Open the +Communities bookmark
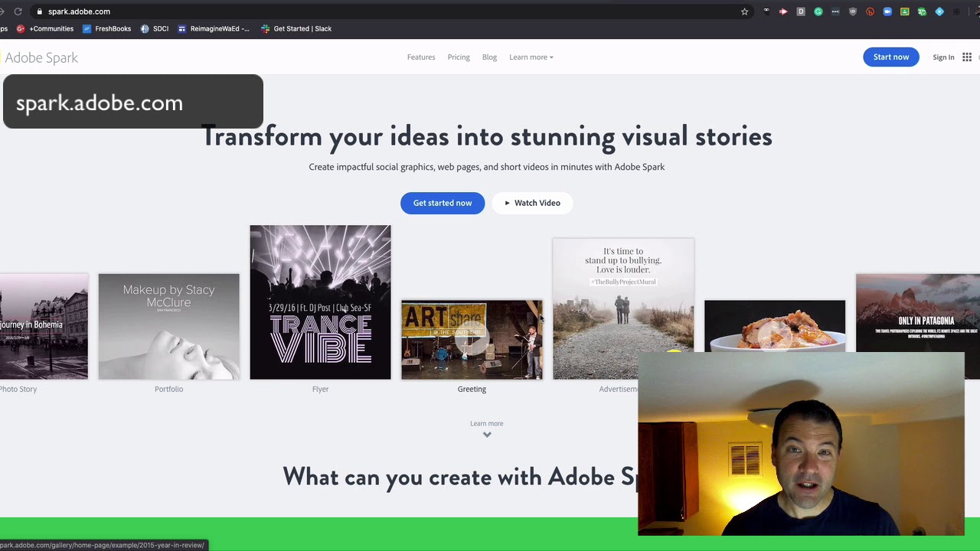The image size is (980, 551). coord(45,28)
